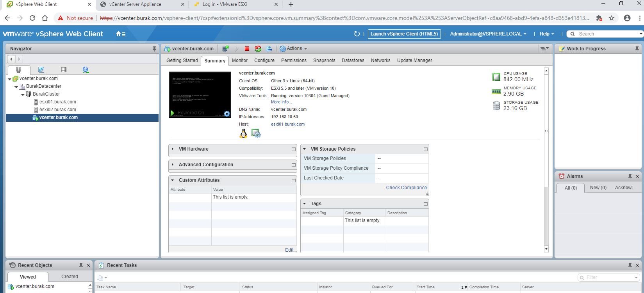The image size is (644, 293).
Task: Open the Networks tab
Action: tap(381, 60)
